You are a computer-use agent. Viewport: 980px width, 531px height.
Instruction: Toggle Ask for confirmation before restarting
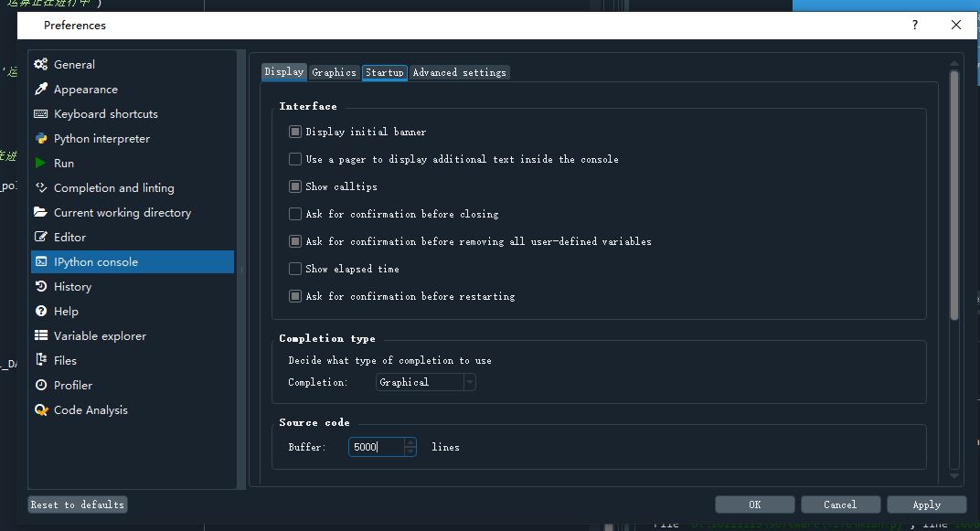[295, 296]
